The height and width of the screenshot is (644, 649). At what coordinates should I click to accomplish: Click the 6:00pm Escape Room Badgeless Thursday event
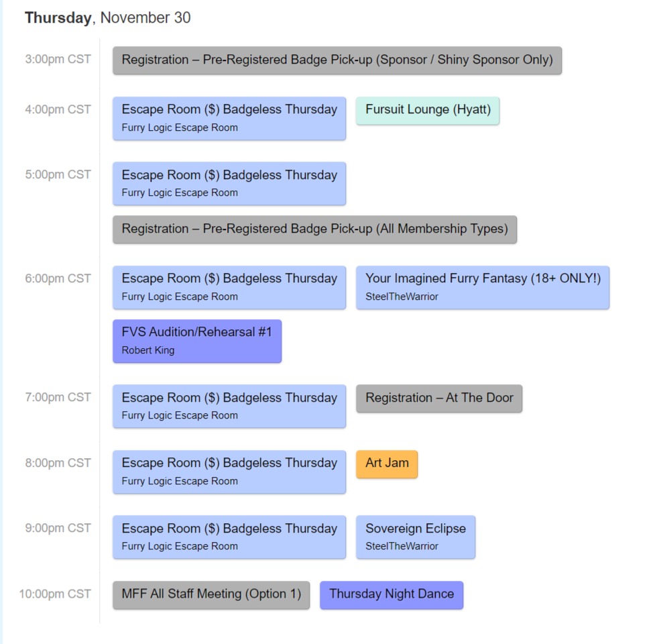229,287
